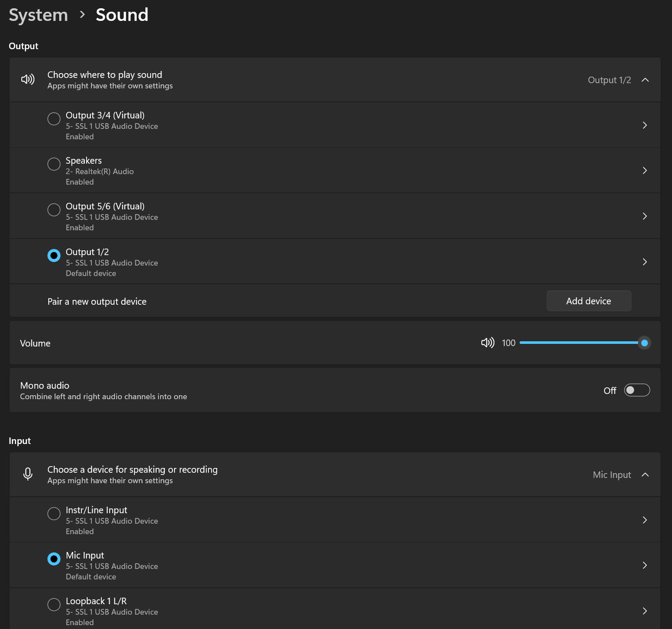Open Loopback 1 L/R properties chevron

click(x=645, y=611)
